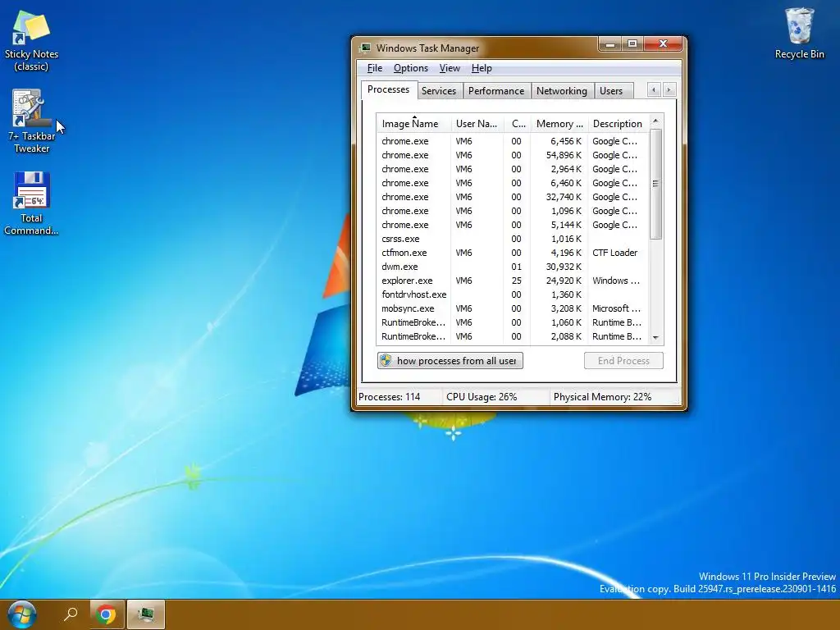
Task: Select the dwm.exe process
Action: pyautogui.click(x=512, y=267)
